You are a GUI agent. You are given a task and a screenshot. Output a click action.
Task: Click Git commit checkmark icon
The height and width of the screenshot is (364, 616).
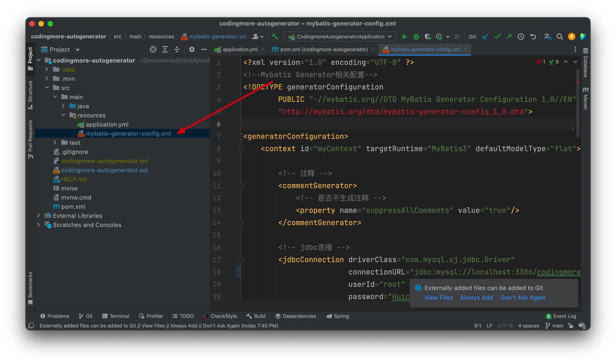pos(497,37)
